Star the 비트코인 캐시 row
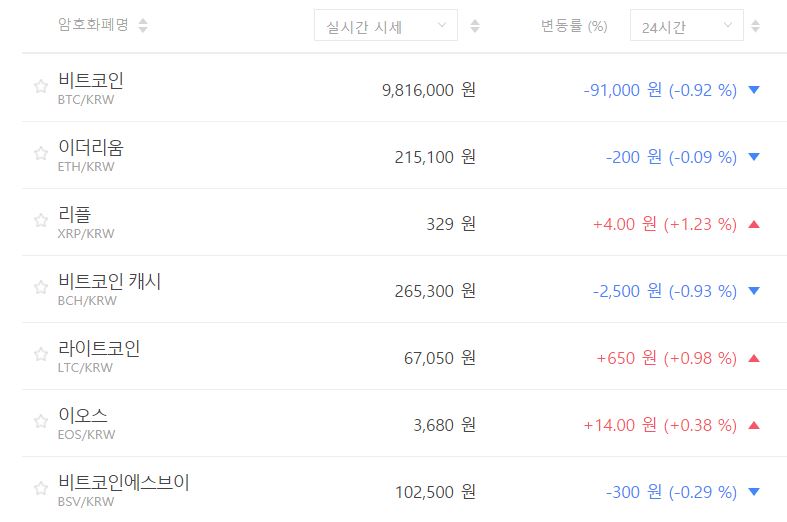787x522 pixels. (41, 287)
